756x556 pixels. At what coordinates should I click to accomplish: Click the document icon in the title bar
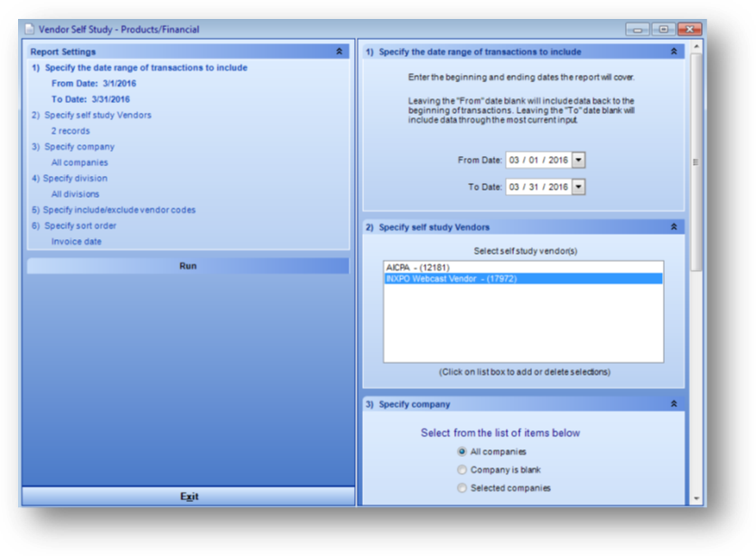point(30,30)
